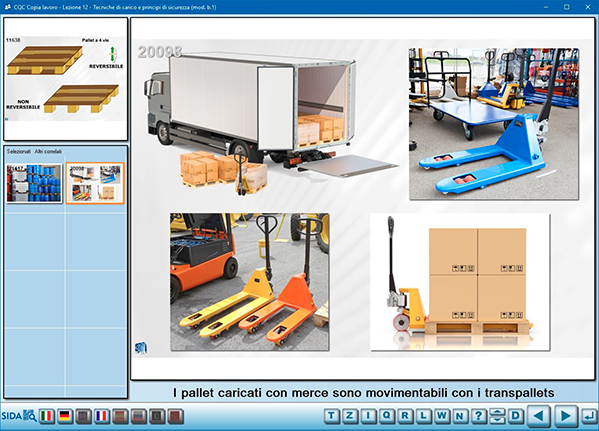Open help with the question mark button
This screenshot has width=599, height=431.
[x=478, y=416]
